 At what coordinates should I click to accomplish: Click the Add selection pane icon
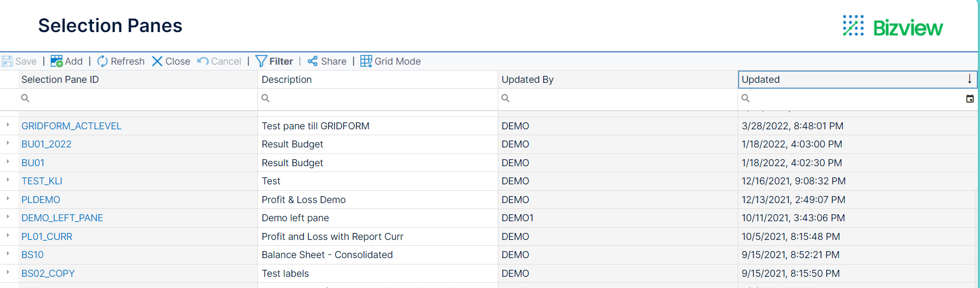57,61
